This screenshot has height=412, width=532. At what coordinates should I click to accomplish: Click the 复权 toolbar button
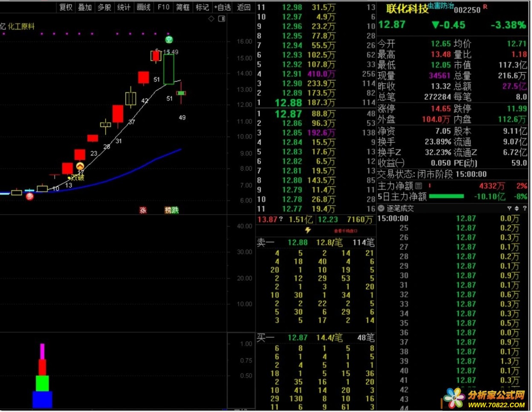66,7
